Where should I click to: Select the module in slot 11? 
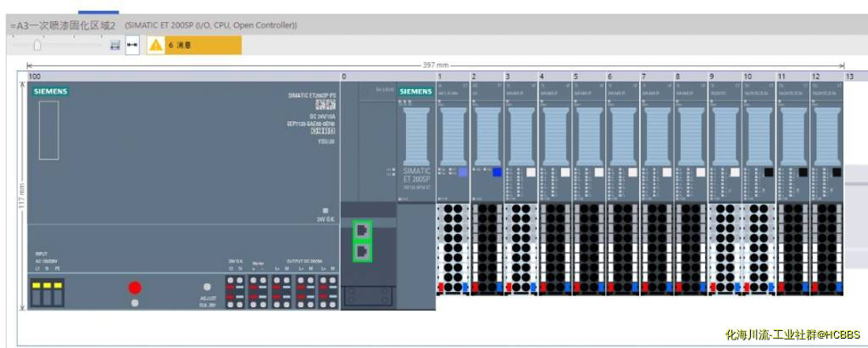pos(793,188)
